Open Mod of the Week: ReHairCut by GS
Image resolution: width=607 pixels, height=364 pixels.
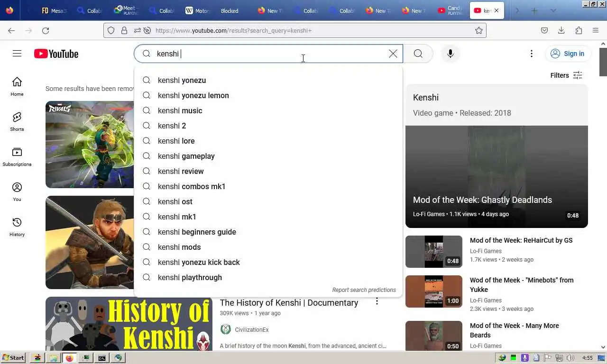click(521, 240)
